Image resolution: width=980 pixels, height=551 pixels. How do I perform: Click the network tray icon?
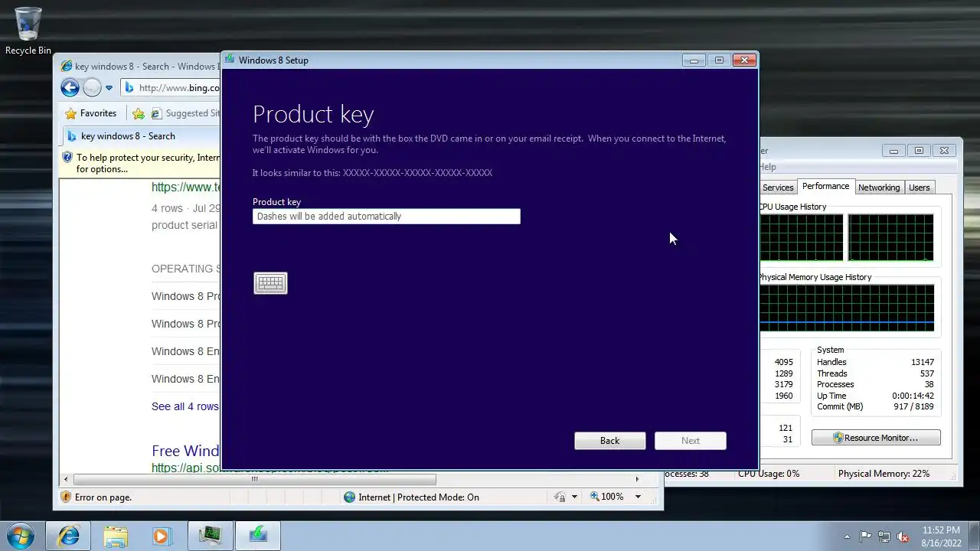884,536
